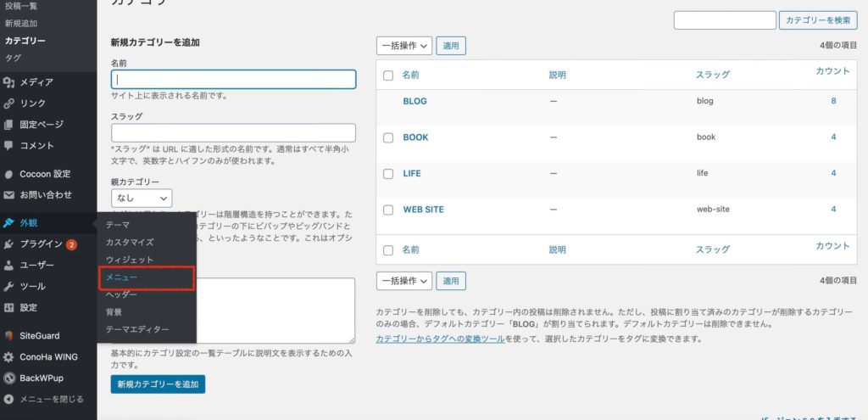Screen dimensions: 868x420
Task: Click the Users person icon
Action: (8, 266)
